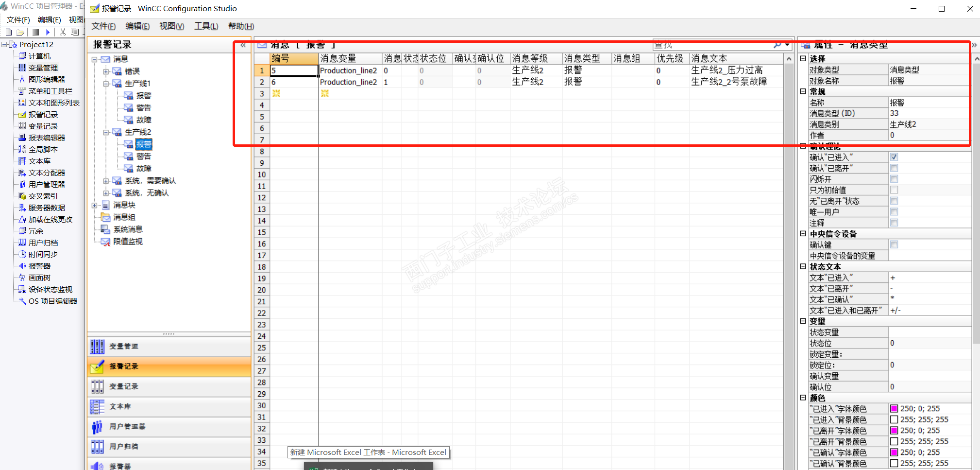
Task: Select 加载在线更改 in the WinCC project tree
Action: pos(50,219)
